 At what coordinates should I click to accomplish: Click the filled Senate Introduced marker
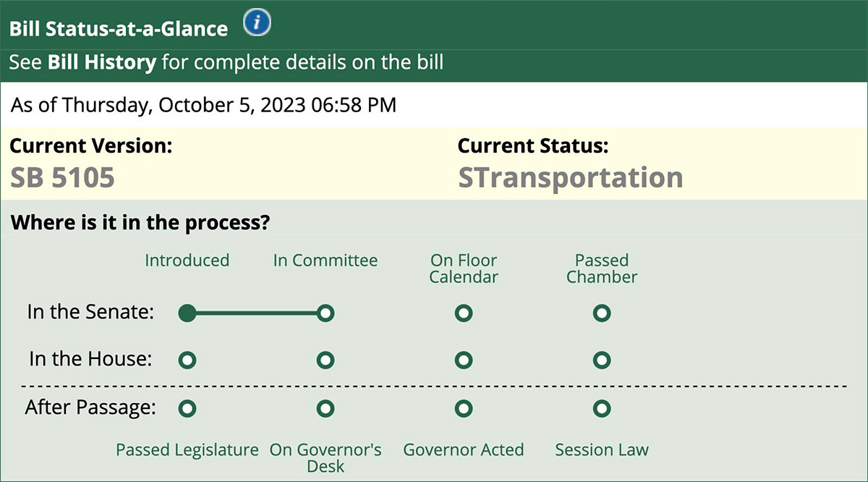187,313
